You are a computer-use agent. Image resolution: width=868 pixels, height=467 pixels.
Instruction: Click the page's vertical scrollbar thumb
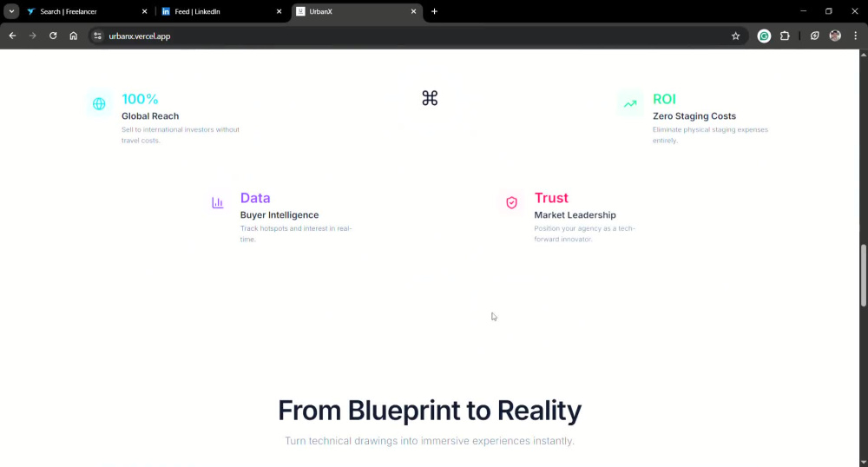point(863,275)
